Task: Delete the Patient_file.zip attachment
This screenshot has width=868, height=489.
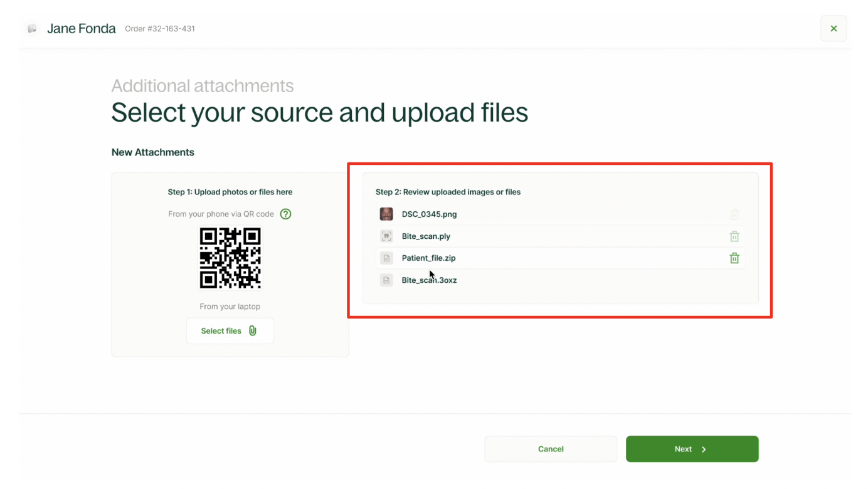Action: click(734, 258)
